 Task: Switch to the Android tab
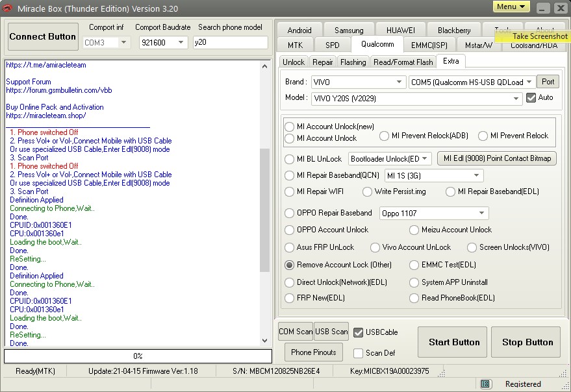[x=299, y=31]
